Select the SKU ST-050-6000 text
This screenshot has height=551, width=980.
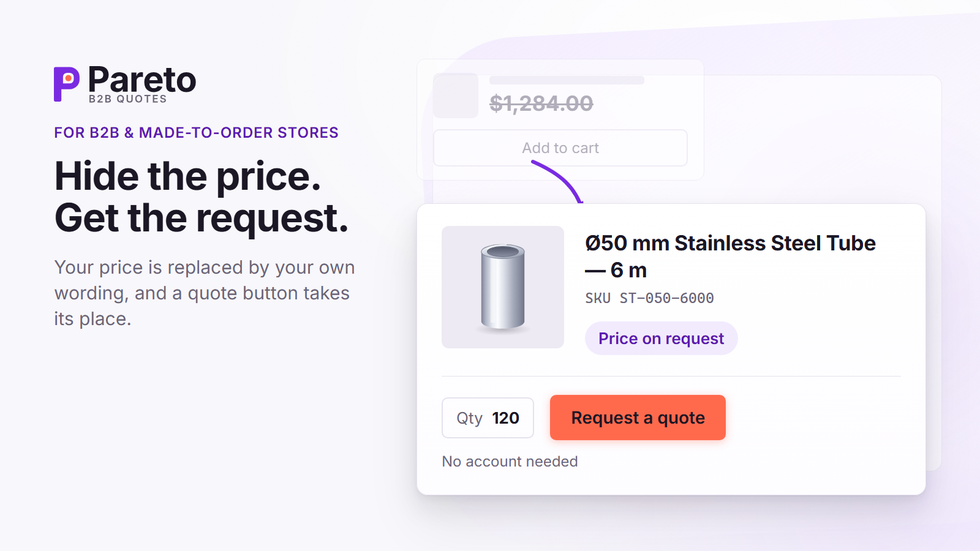click(649, 298)
